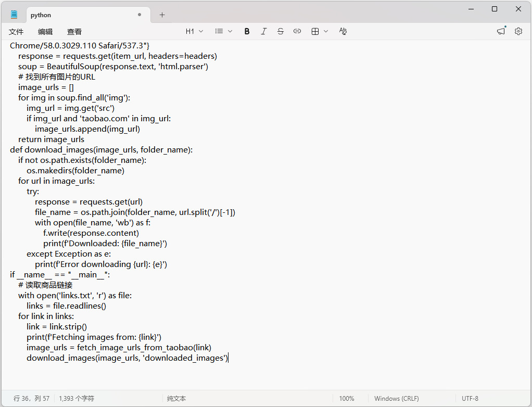Open the 文件 menu

[16, 32]
